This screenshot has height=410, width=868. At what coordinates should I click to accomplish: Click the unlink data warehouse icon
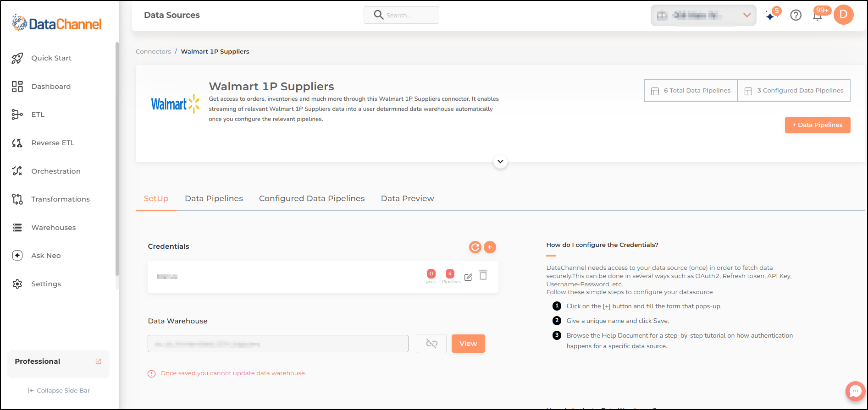431,344
